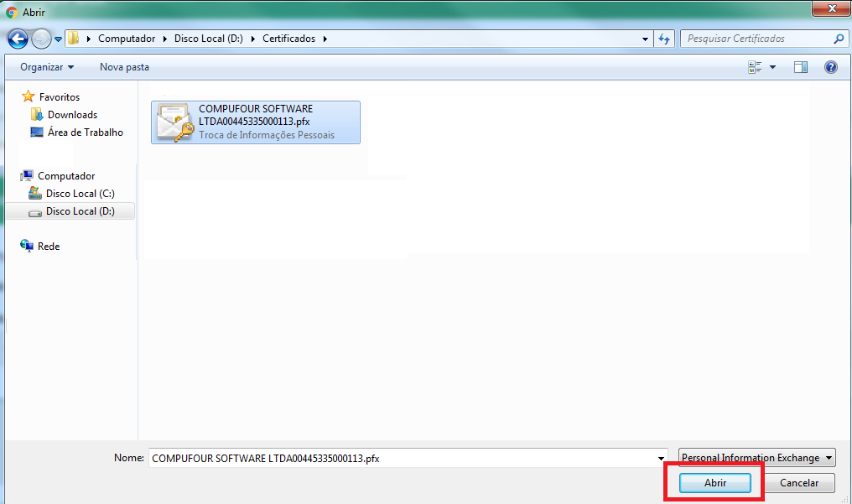
Task: Open the help question mark icon
Action: (x=831, y=67)
